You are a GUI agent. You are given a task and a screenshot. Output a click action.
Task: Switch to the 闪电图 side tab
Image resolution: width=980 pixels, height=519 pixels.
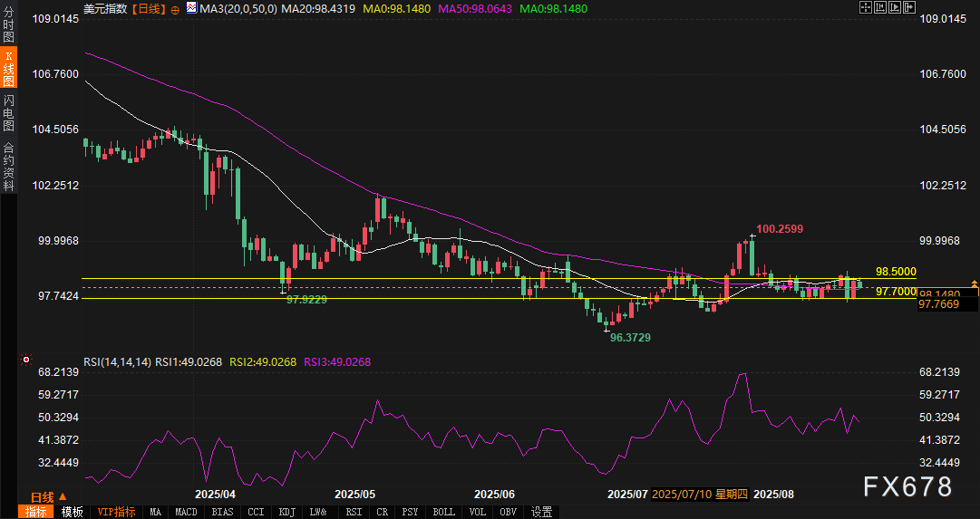(x=8, y=112)
